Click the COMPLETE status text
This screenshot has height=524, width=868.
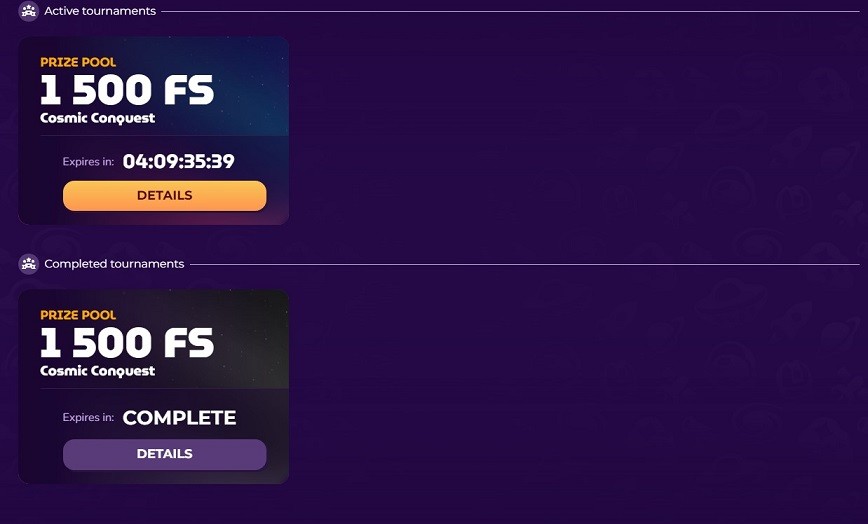(x=179, y=418)
